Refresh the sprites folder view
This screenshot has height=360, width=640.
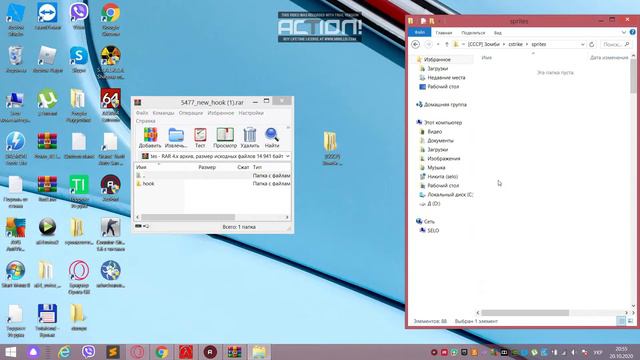pos(592,44)
